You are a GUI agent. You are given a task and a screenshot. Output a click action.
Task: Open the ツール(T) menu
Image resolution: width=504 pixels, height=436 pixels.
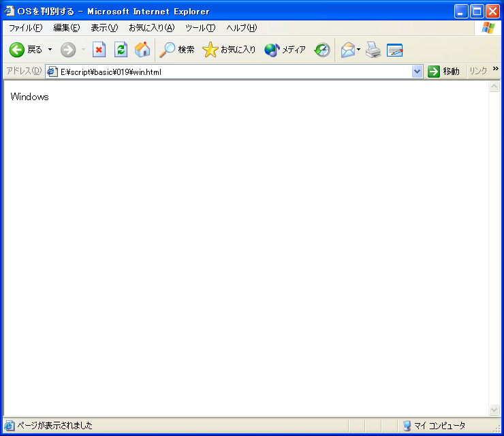200,28
